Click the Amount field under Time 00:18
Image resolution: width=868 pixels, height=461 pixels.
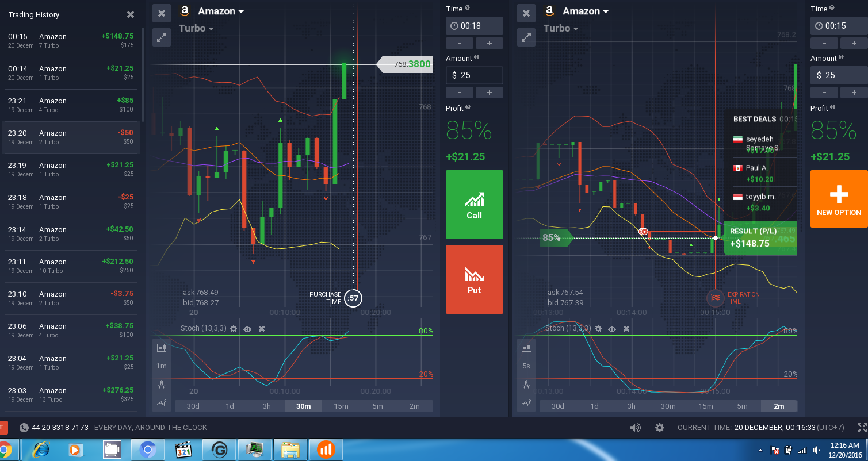[475, 75]
